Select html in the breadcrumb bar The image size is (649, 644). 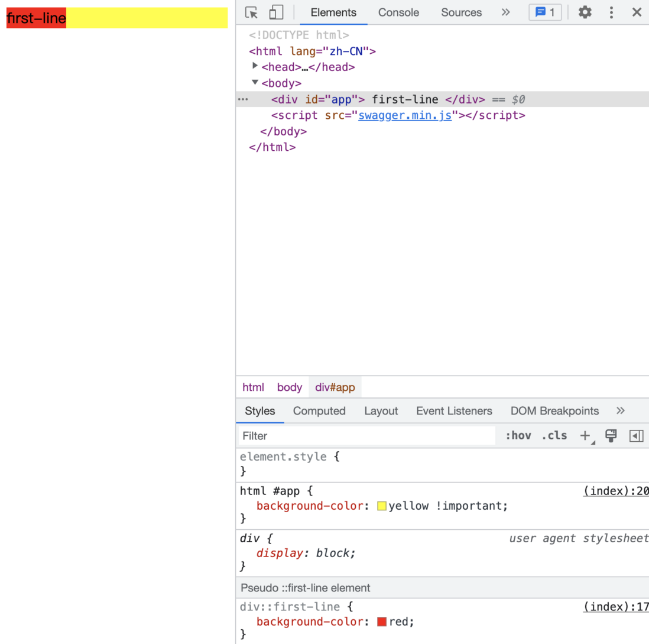253,387
